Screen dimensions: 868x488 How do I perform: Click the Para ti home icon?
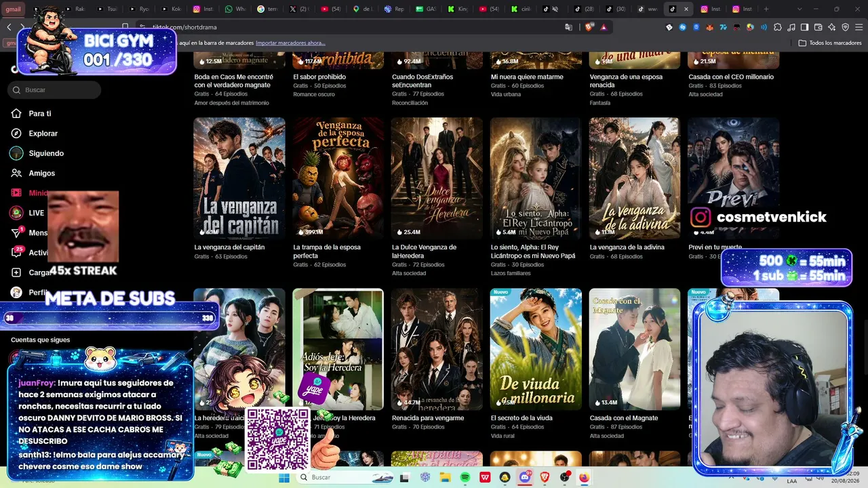pyautogui.click(x=16, y=114)
